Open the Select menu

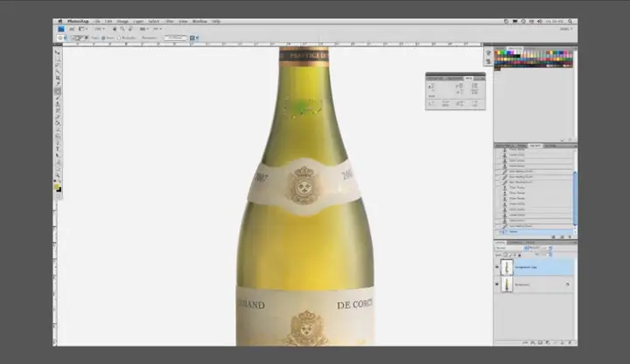click(153, 21)
